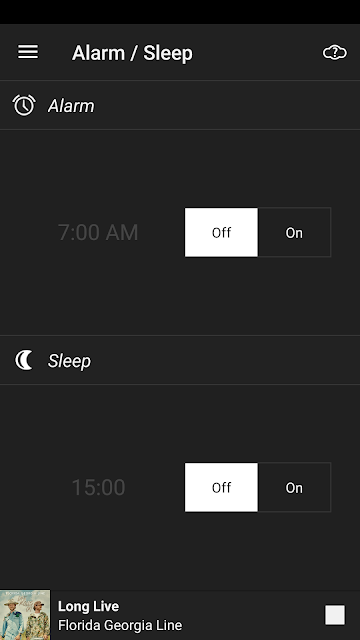
Task: Open the cloud help icon
Action: click(335, 53)
